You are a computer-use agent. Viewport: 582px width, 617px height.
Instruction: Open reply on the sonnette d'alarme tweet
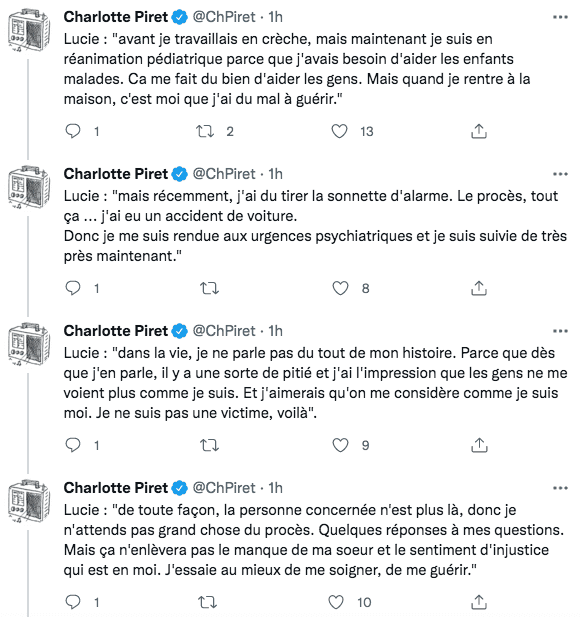73,288
